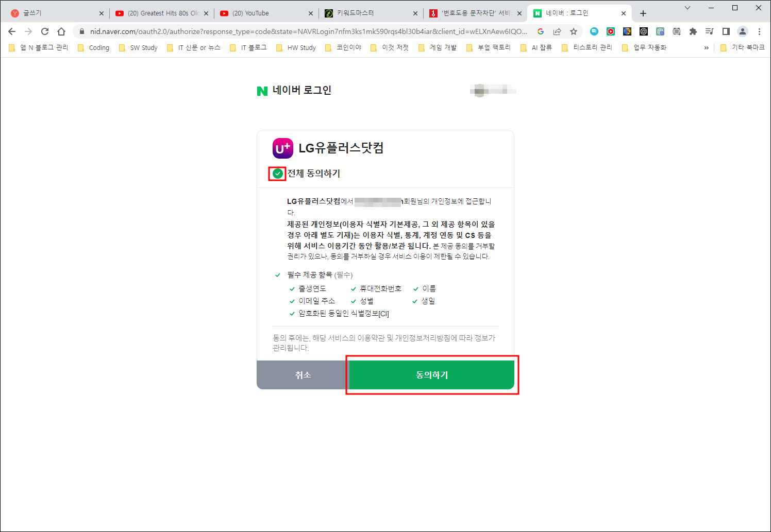
Task: Click the 이메일 주소 item text
Action: (x=316, y=301)
